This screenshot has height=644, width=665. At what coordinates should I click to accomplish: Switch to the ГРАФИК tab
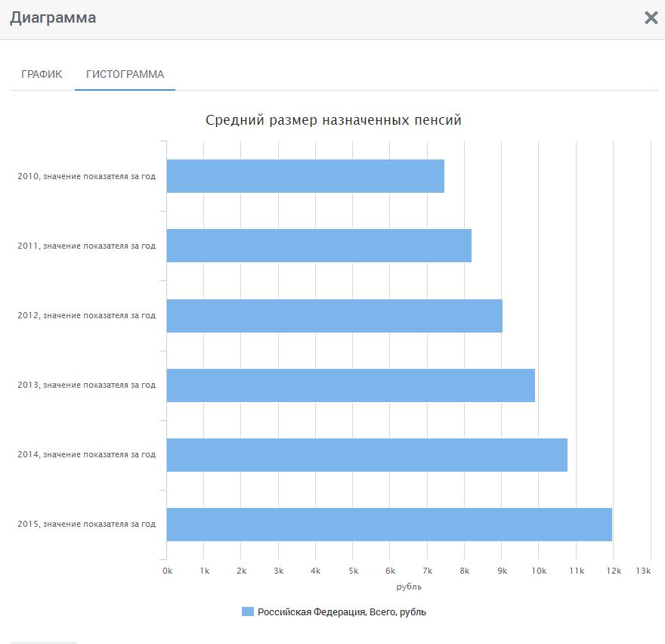click(42, 74)
